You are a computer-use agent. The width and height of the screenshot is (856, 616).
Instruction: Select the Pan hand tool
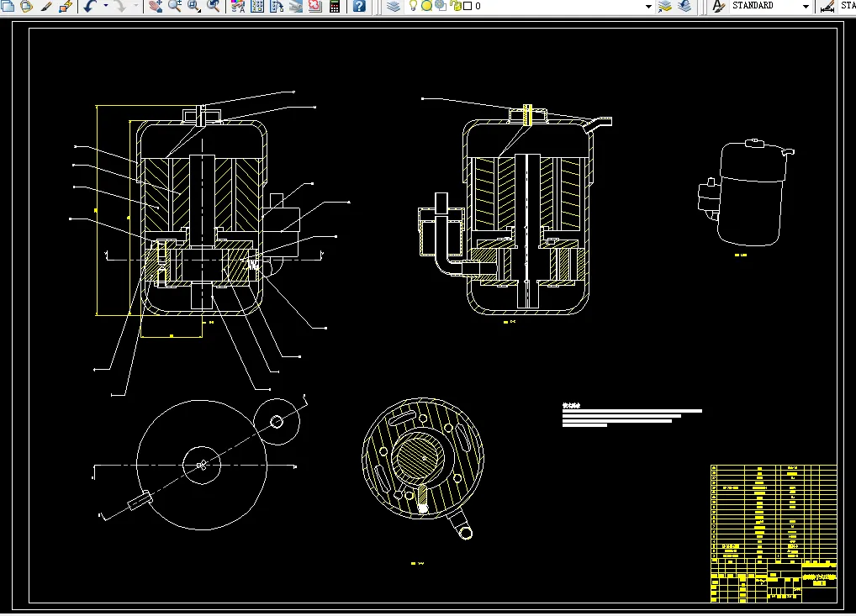click(156, 6)
